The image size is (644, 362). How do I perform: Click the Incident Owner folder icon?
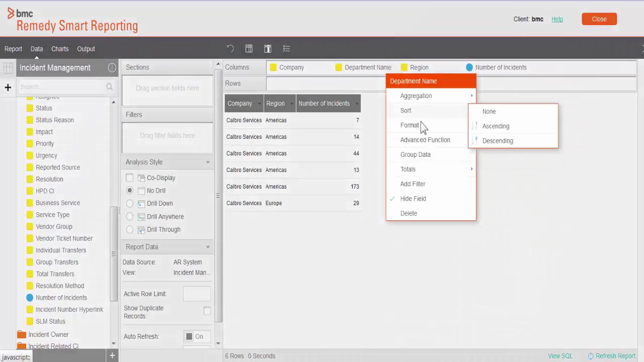pyautogui.click(x=21, y=334)
